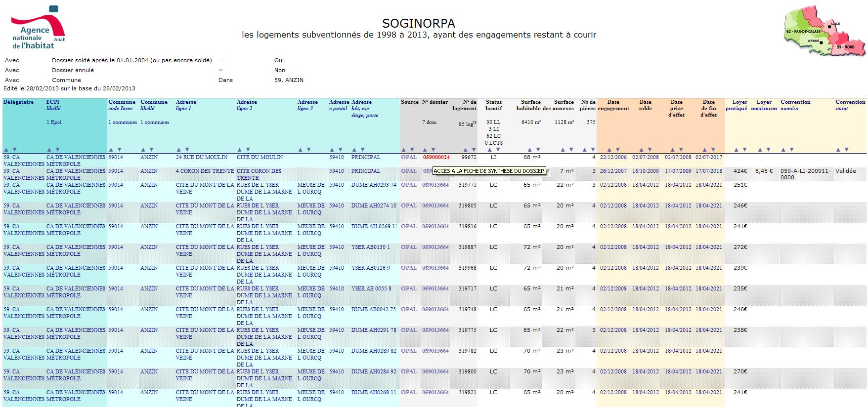The width and height of the screenshot is (868, 407).
Task: Sort Loyer maximum column ascending
Action: [x=760, y=150]
